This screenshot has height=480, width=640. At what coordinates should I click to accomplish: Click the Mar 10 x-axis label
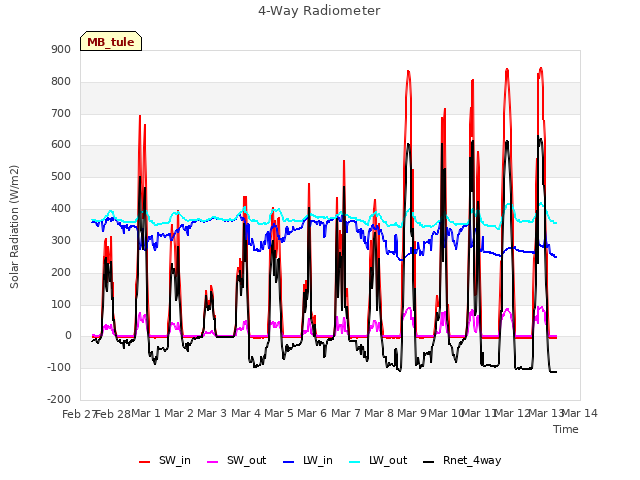pos(446,413)
